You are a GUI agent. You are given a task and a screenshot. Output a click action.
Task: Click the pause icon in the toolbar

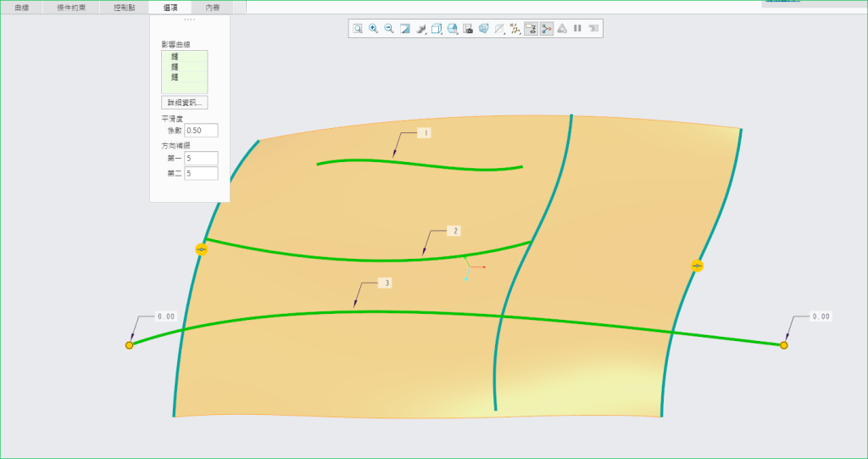(x=577, y=28)
